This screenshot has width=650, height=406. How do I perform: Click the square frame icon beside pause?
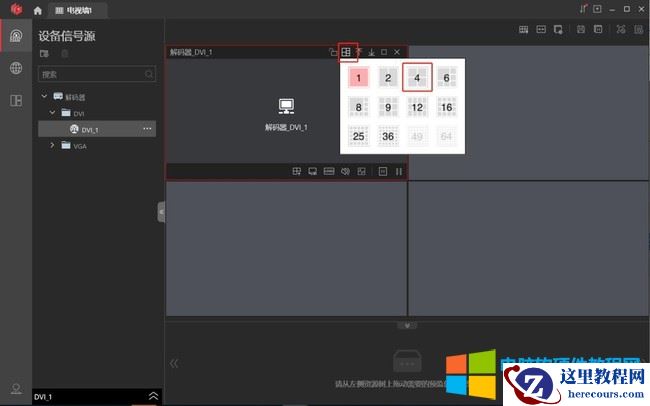coord(383,171)
